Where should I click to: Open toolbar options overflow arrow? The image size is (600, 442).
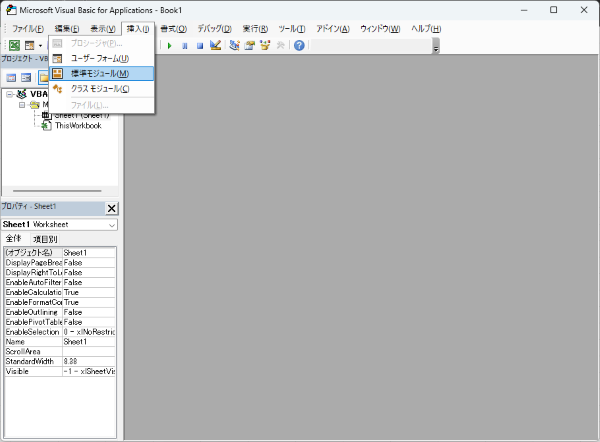tap(436, 48)
